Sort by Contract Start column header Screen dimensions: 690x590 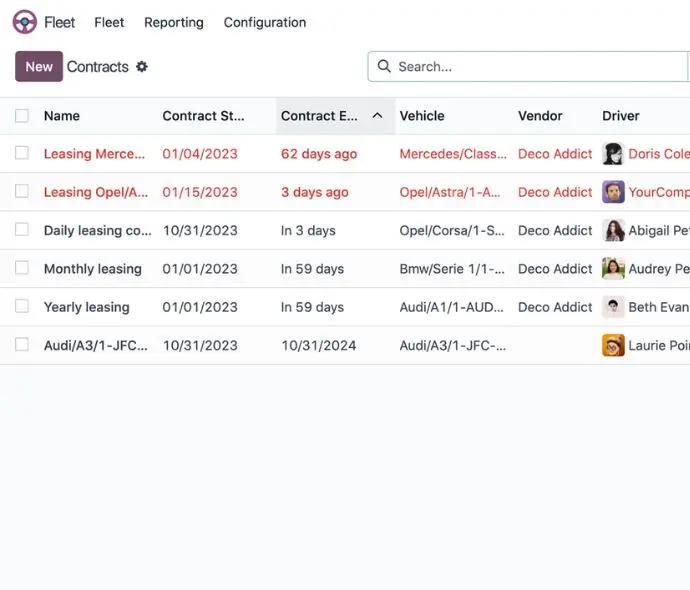203,116
